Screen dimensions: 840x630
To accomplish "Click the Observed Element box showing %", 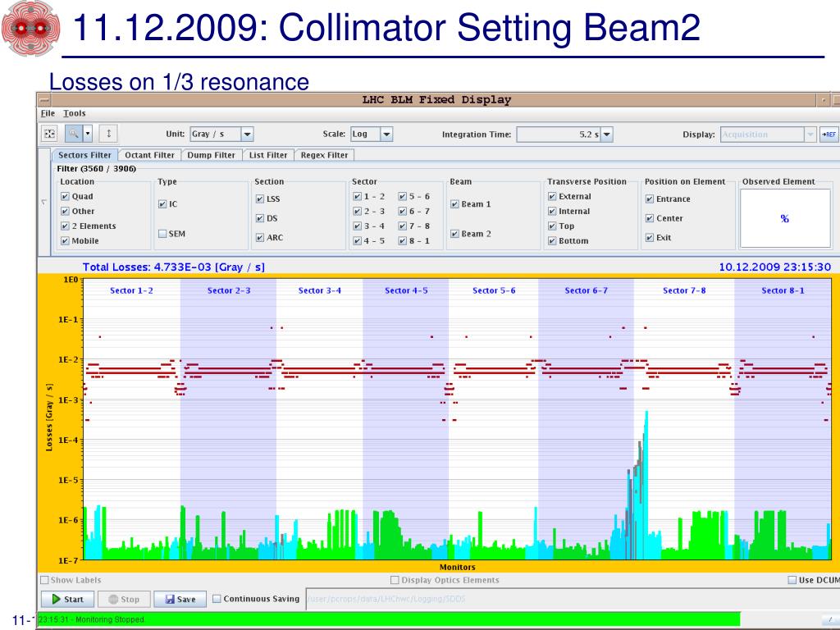I will (785, 218).
